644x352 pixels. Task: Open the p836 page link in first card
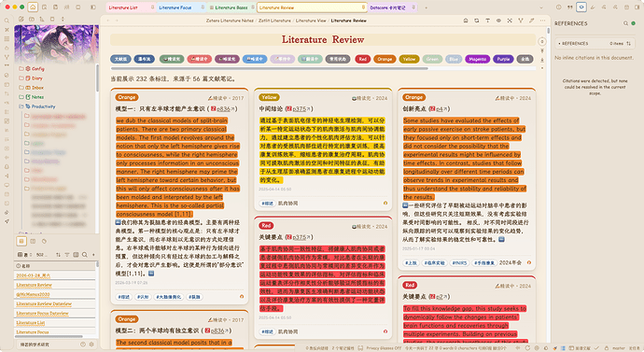(x=223, y=109)
